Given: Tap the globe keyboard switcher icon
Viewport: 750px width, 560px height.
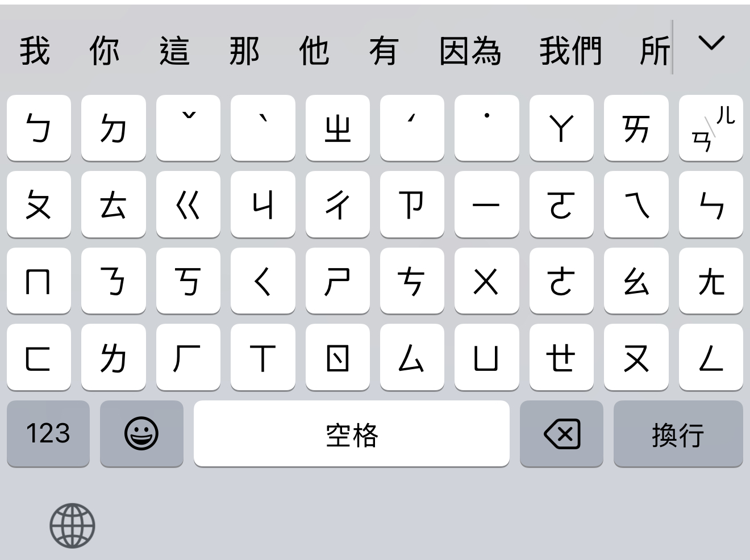Looking at the screenshot, I should (72, 526).
